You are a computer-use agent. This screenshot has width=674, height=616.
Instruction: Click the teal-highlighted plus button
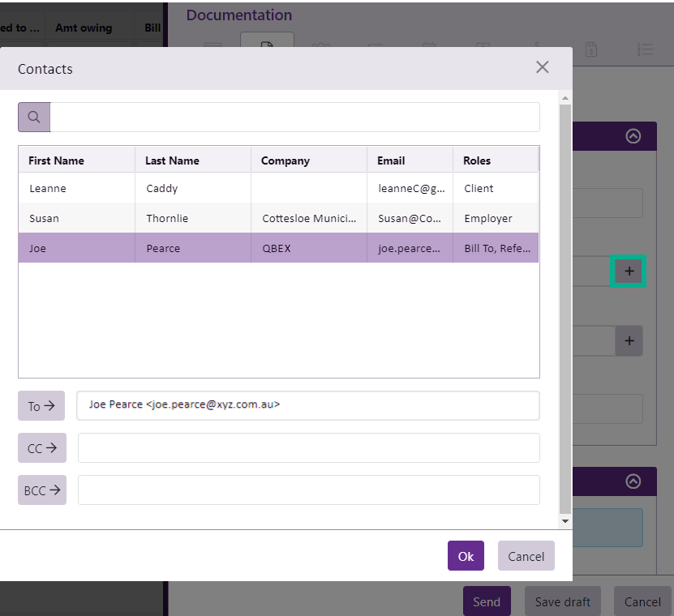(629, 272)
